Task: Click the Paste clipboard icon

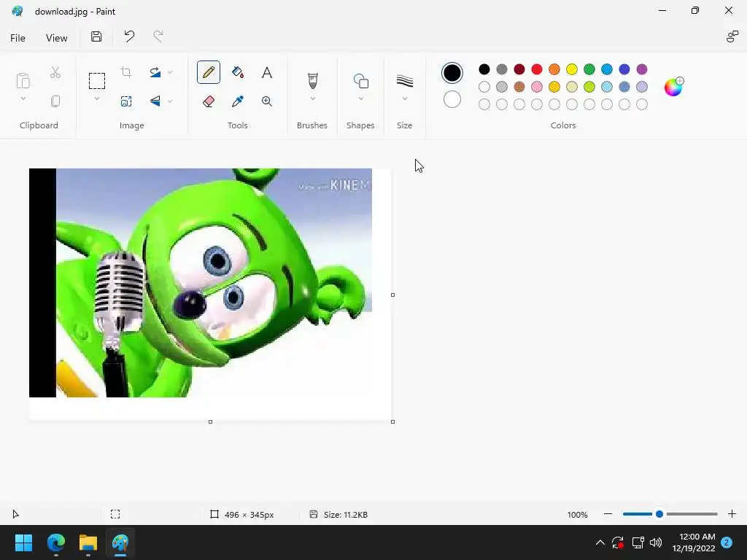Action: pos(23,81)
